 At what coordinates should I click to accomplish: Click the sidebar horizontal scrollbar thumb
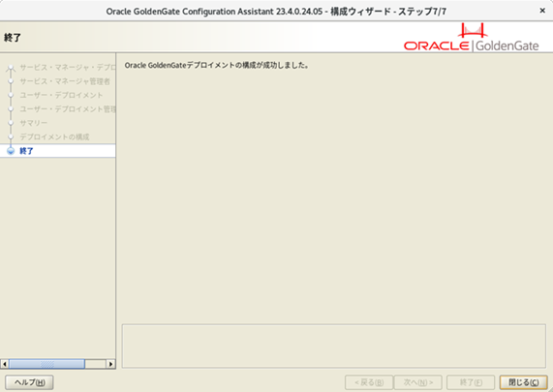[x=46, y=364]
